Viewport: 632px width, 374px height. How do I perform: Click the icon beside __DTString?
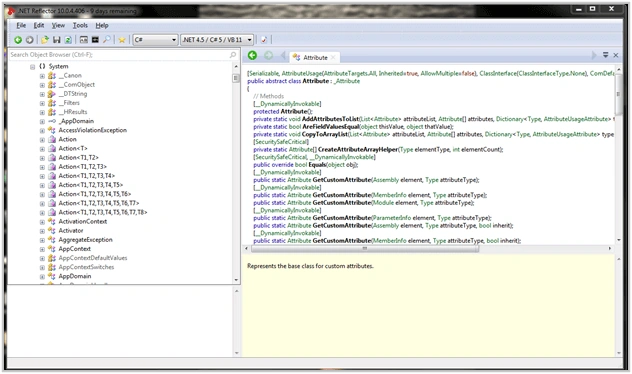(x=52, y=94)
